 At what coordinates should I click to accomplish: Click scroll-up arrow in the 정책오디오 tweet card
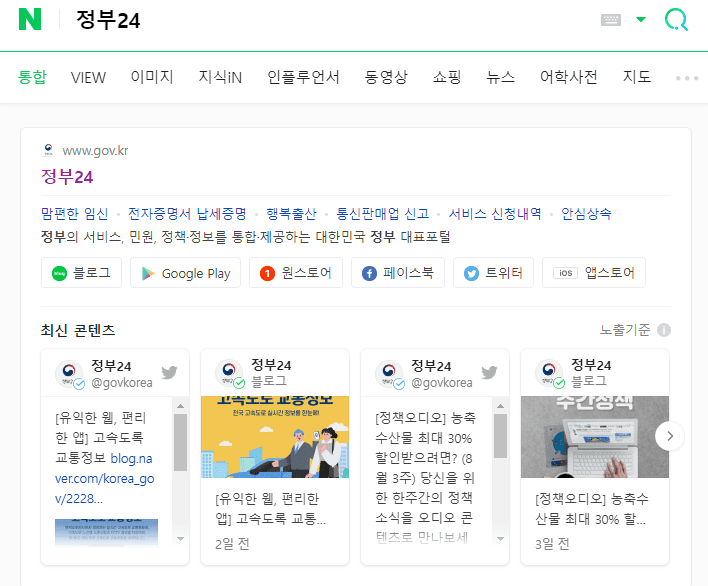click(x=500, y=406)
